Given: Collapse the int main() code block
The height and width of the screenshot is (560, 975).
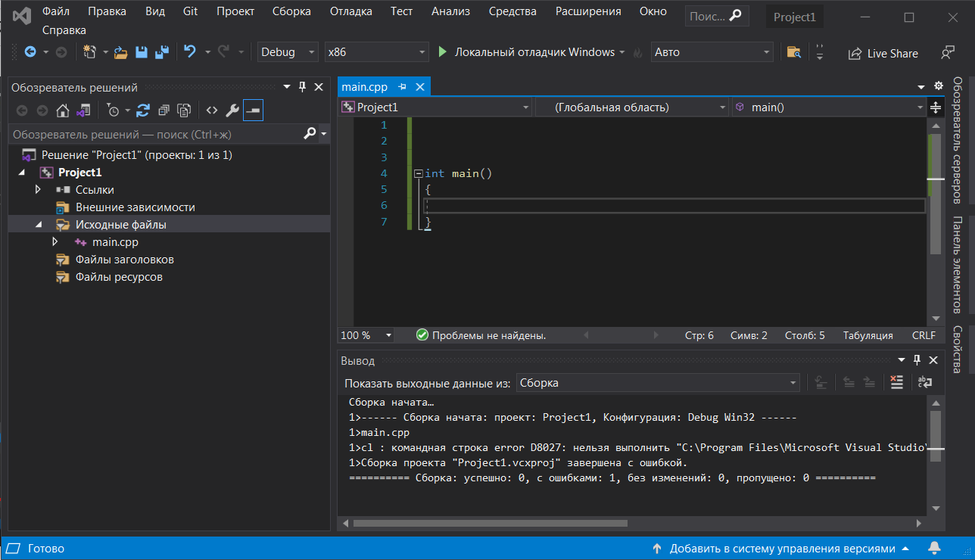Looking at the screenshot, I should coord(418,173).
